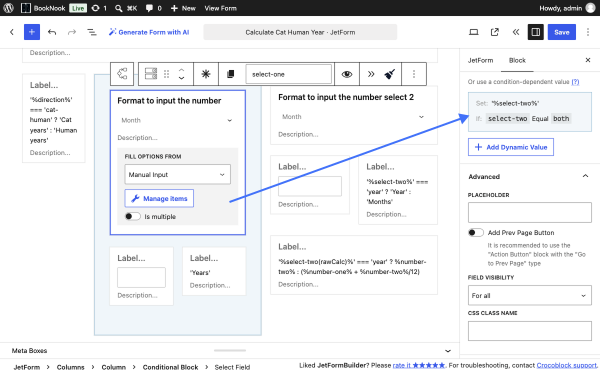The height and width of the screenshot is (375, 600).
Task: Open the (?) help link for condition-dependent value
Action: (x=575, y=82)
